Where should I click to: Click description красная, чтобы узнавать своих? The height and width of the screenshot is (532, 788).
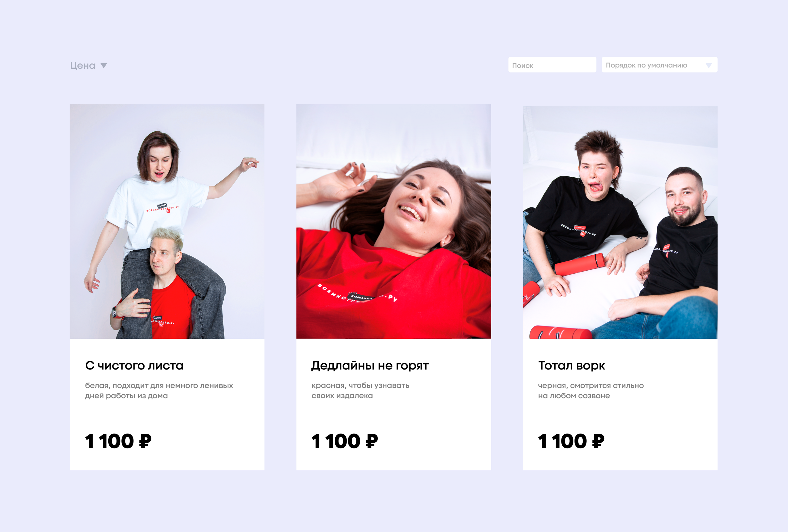click(361, 391)
